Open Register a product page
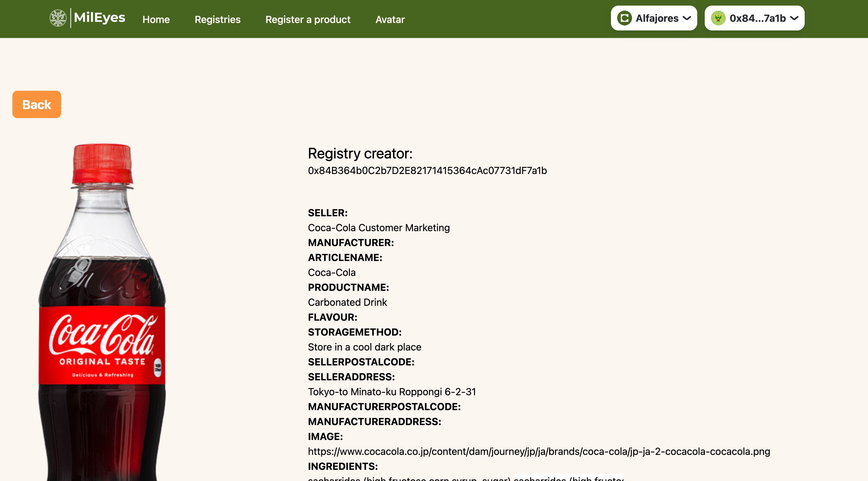This screenshot has width=868, height=481. click(x=308, y=20)
